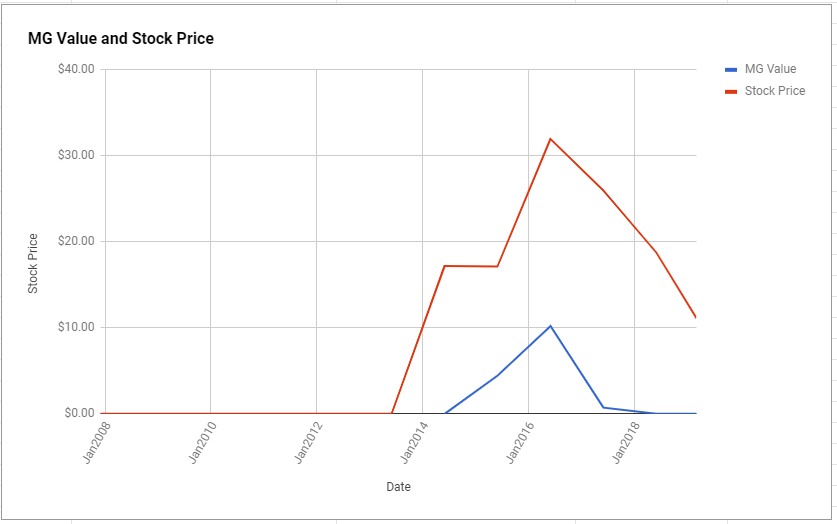Click the blue MG Value line peak
This screenshot has height=524, width=837.
point(550,325)
